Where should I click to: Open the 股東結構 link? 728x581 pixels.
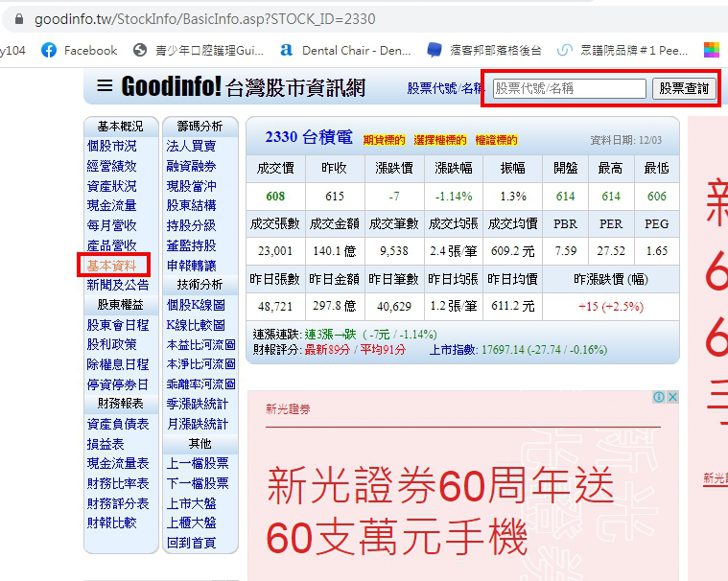191,205
